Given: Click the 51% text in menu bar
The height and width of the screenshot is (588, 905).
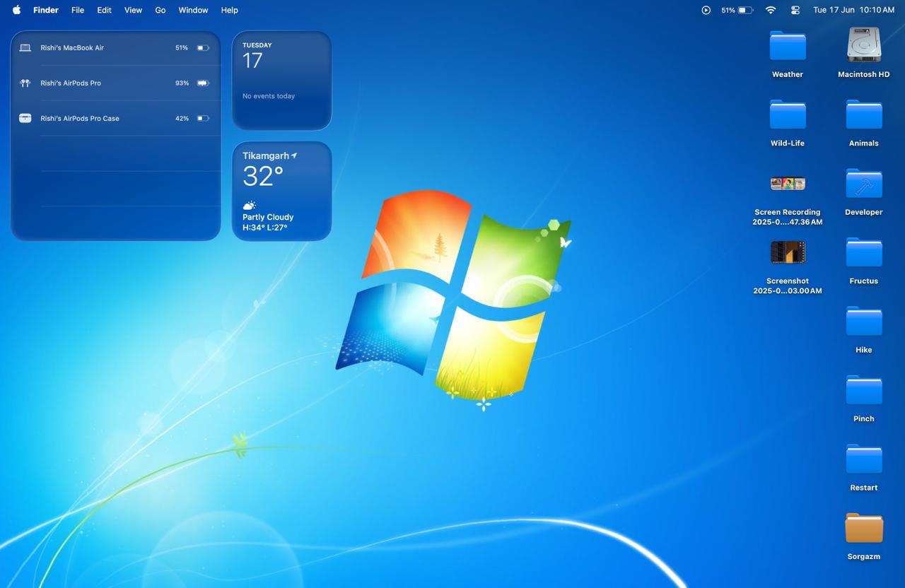Looking at the screenshot, I should [728, 10].
